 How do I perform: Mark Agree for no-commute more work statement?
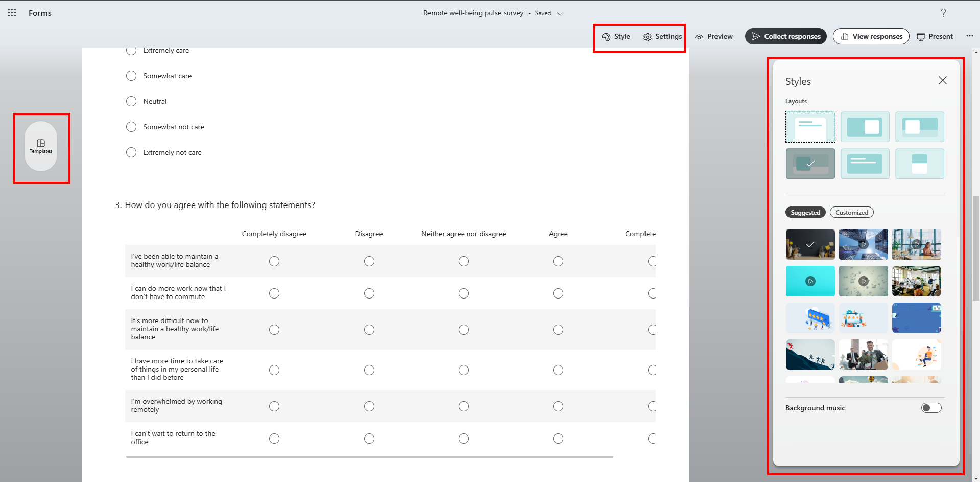point(558,293)
